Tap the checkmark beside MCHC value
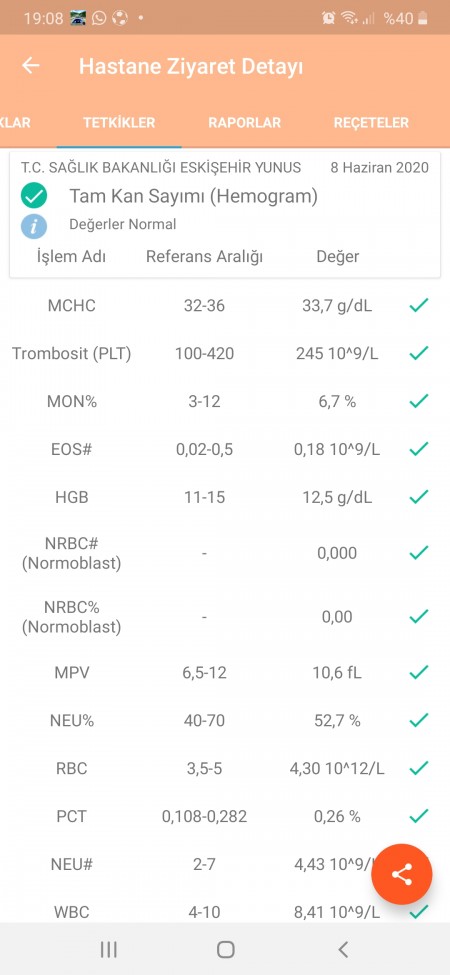 pos(419,305)
